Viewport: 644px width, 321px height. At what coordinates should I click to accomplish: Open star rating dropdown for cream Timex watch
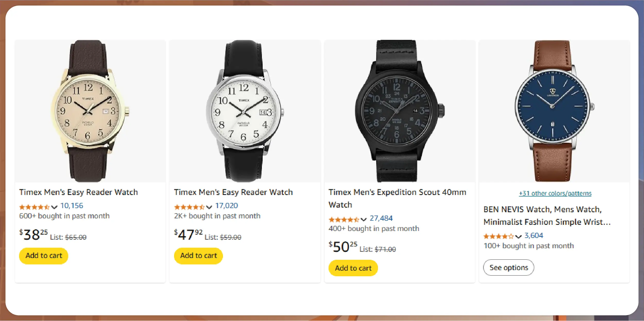click(54, 207)
